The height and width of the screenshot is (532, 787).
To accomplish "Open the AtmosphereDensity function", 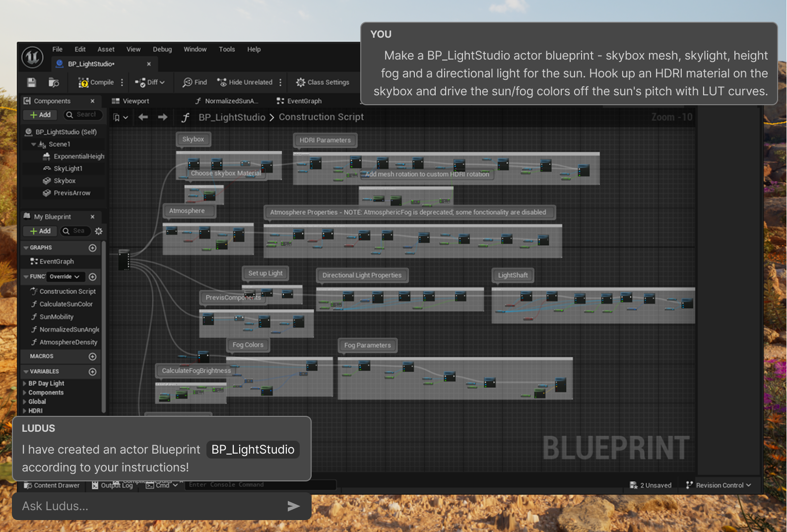I will pyautogui.click(x=64, y=342).
